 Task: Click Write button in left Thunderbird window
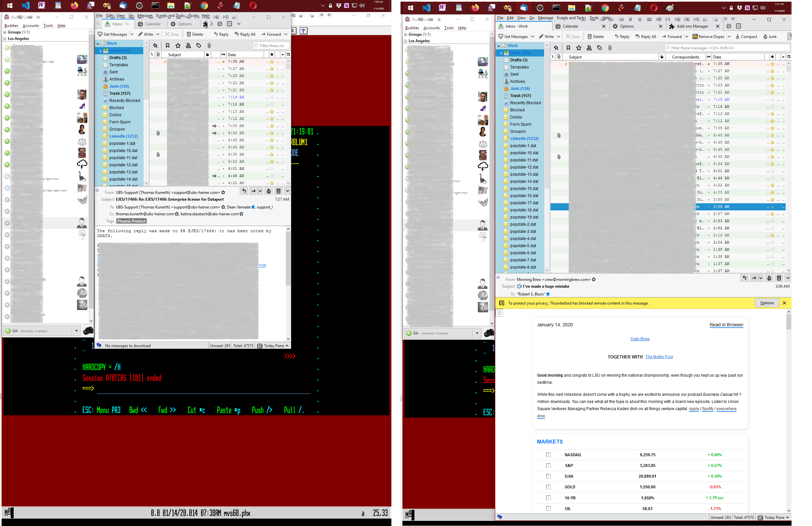(x=145, y=34)
